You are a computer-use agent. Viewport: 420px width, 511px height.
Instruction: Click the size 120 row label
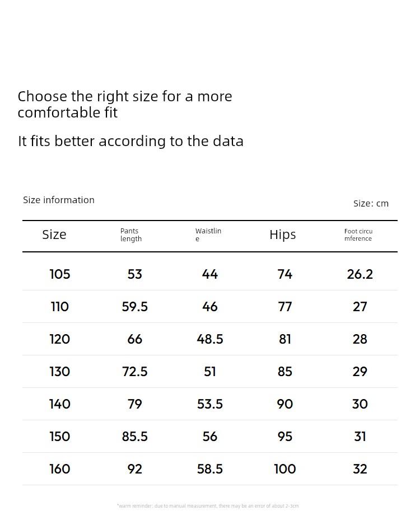[x=60, y=339]
